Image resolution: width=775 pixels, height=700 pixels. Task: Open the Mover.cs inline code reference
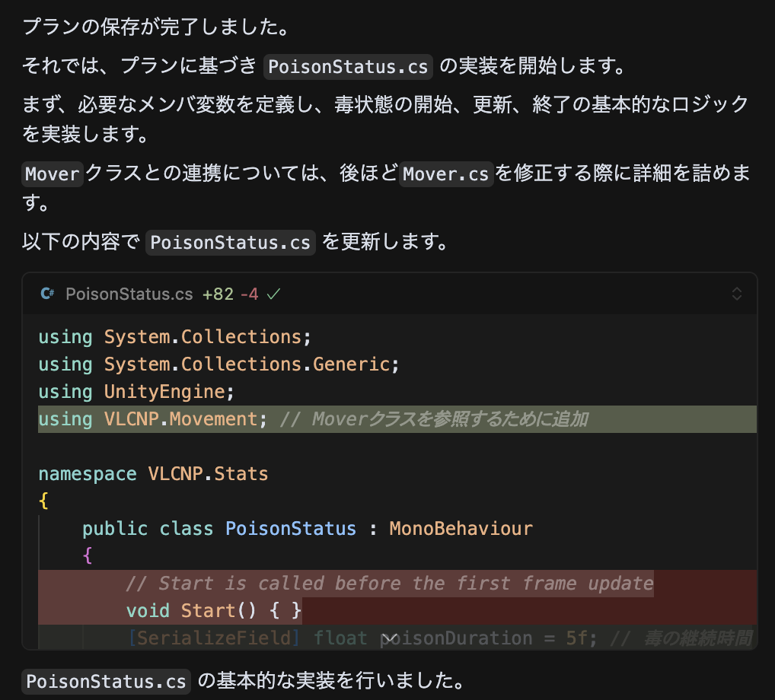tap(446, 173)
